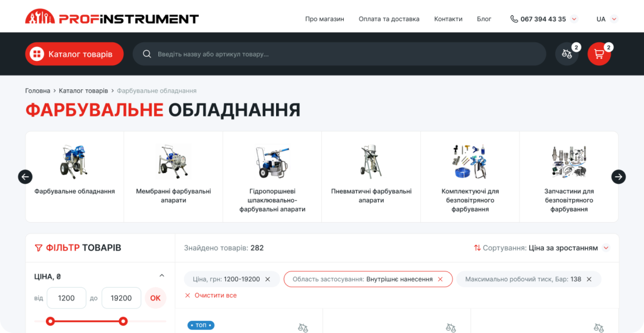Click the Очистити все link
Screen dimensions: 644x333
(x=211, y=296)
